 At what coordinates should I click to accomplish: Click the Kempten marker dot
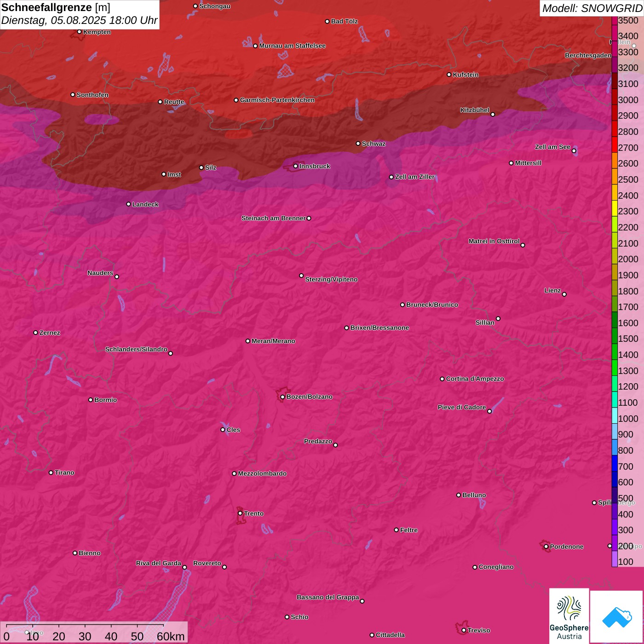[79, 32]
